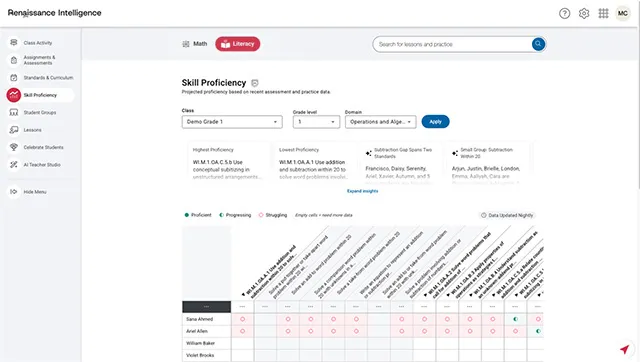The width and height of the screenshot is (640, 362).
Task: Click the Renaissance Intelligence logo
Action: pyautogui.click(x=54, y=13)
